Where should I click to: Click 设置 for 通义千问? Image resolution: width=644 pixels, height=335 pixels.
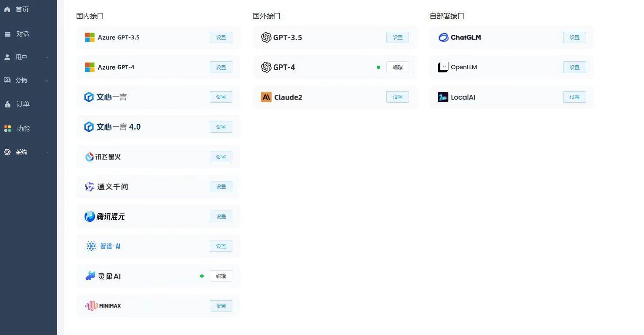(221, 187)
